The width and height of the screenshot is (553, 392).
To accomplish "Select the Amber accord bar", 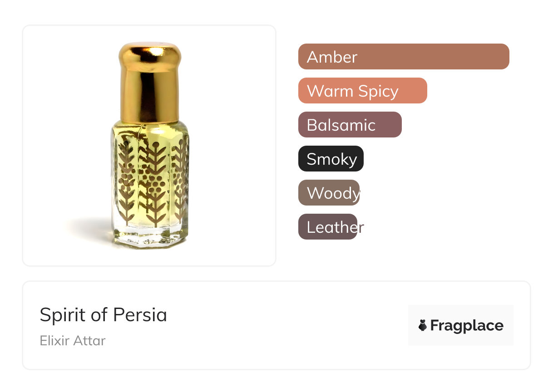I will coord(403,57).
